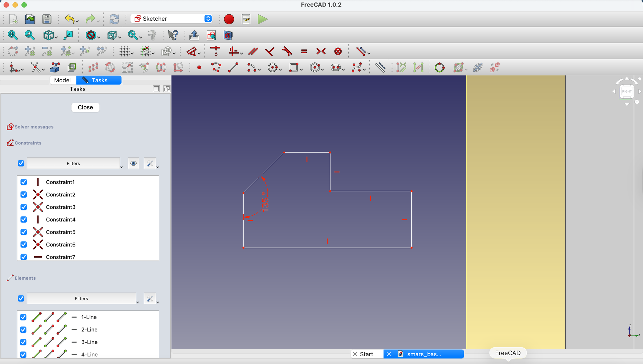
Task: Click the New document icon
Action: coord(13,19)
